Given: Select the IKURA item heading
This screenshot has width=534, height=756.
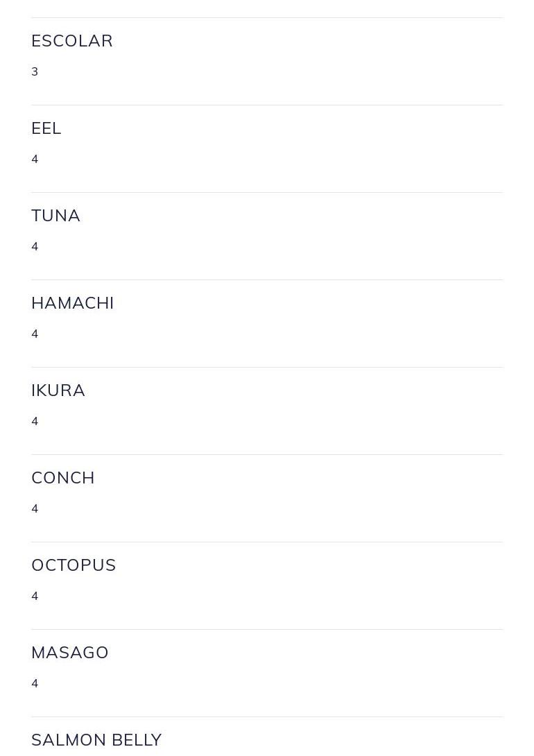Looking at the screenshot, I should 58,390.
